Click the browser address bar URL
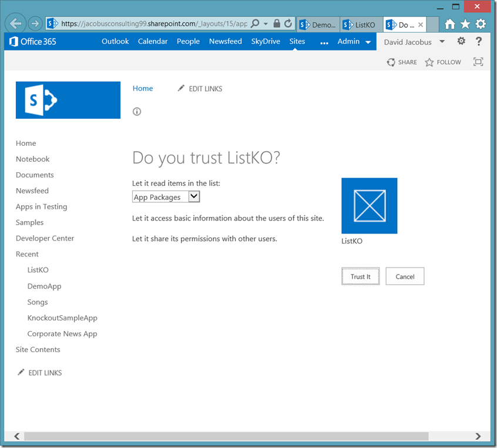Image resolution: width=497 pixels, height=448 pixels. pyautogui.click(x=154, y=24)
